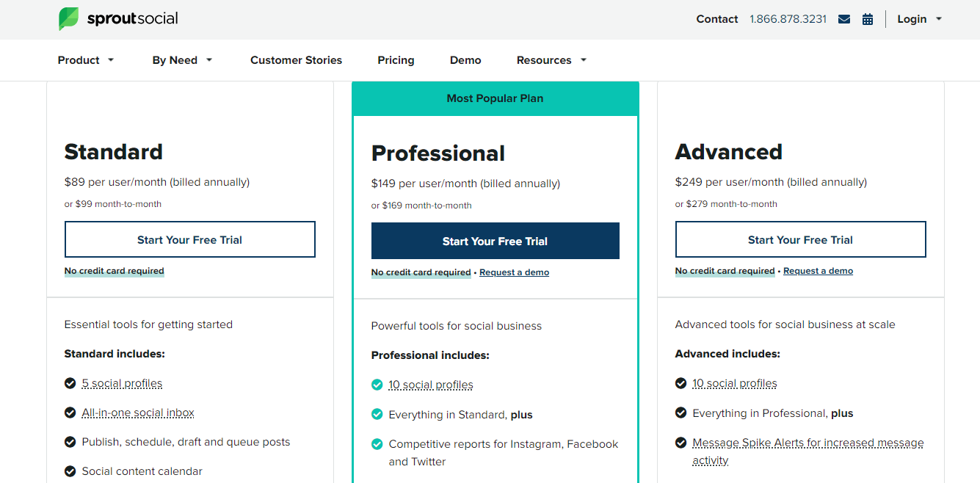Open the Login dropdown

919,19
